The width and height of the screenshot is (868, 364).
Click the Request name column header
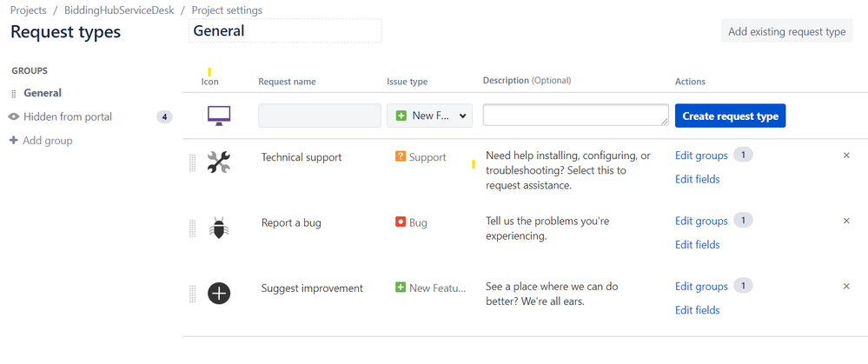pyautogui.click(x=287, y=82)
